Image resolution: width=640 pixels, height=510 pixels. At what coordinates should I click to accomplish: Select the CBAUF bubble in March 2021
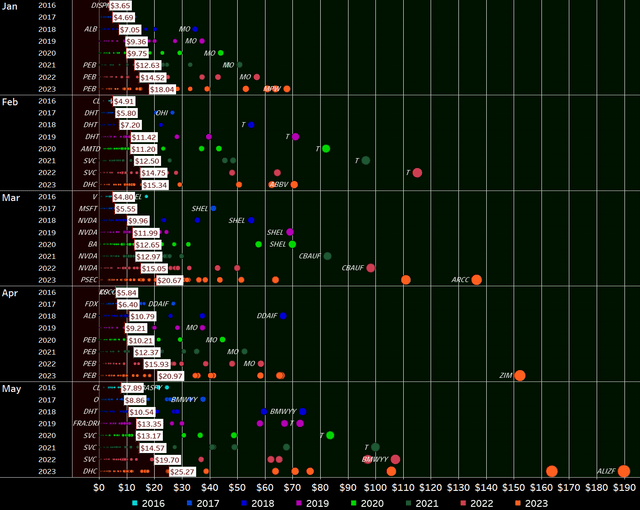tap(327, 256)
